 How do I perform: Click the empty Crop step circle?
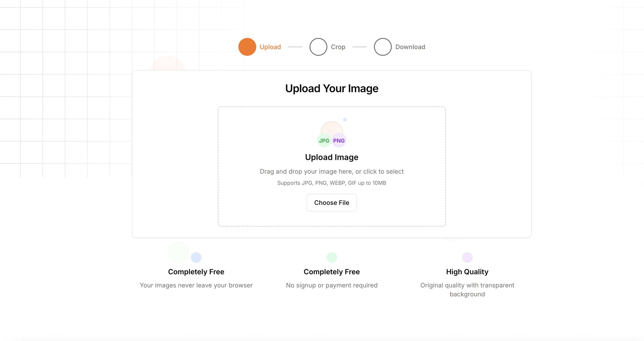click(318, 47)
